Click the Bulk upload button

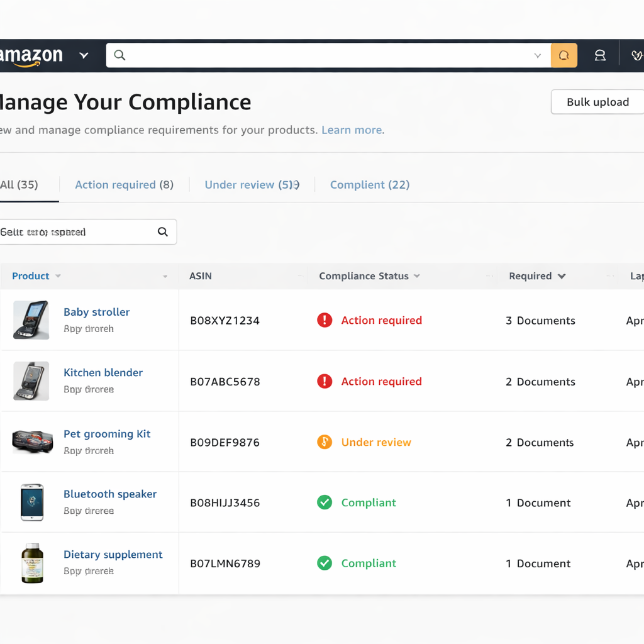click(597, 102)
